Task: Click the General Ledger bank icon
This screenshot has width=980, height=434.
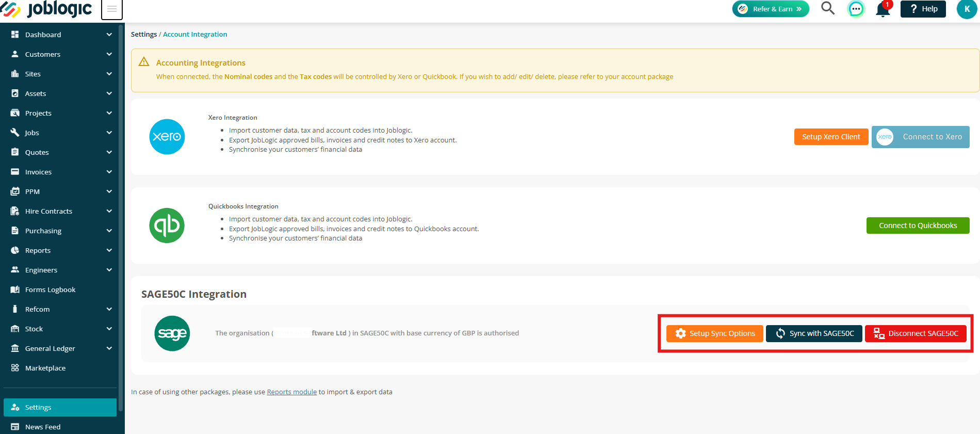Action: pos(15,348)
